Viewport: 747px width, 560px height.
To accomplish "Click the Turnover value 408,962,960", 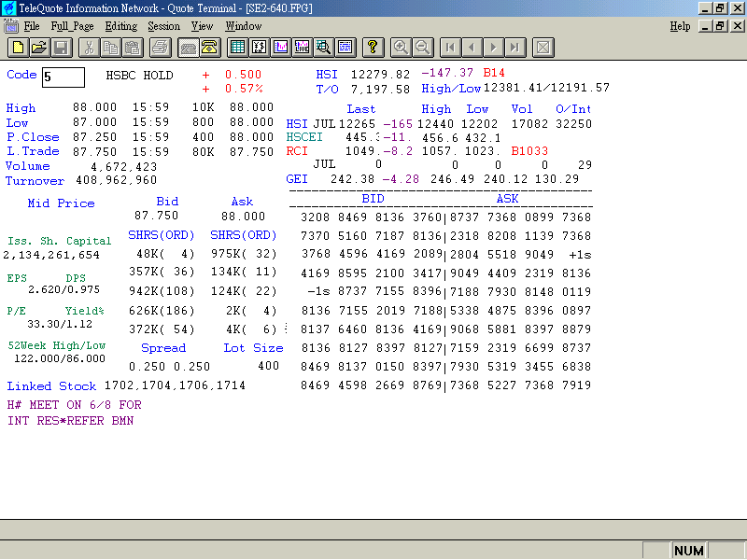I will point(116,180).
